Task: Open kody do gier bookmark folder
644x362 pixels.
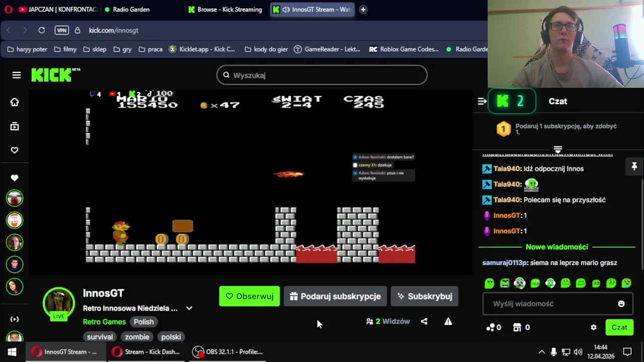Action: (266, 49)
